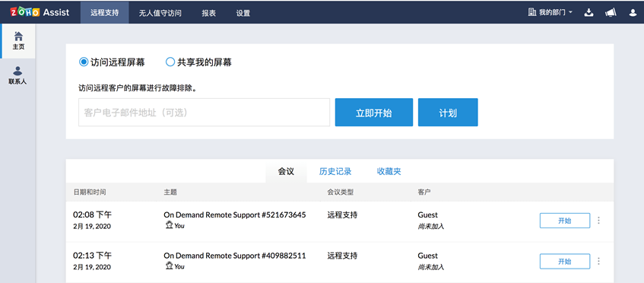
Task: Open the 联系人 contacts sidebar icon
Action: [x=17, y=75]
